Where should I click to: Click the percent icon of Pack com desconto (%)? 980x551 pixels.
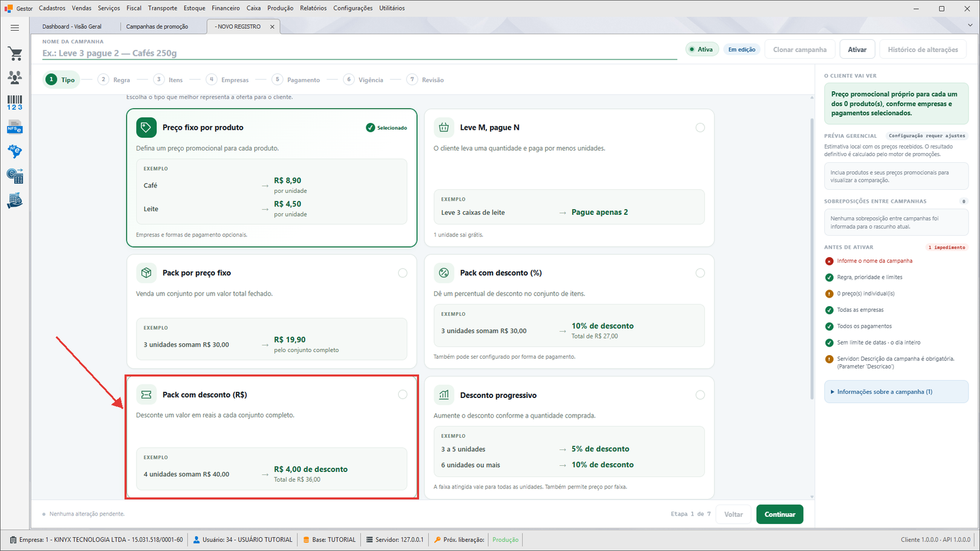(444, 273)
